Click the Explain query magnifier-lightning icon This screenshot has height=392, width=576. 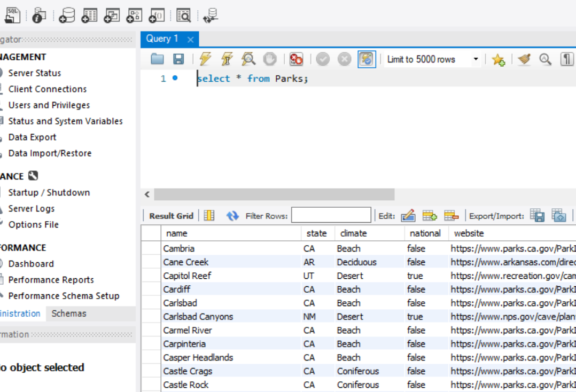[x=248, y=59]
